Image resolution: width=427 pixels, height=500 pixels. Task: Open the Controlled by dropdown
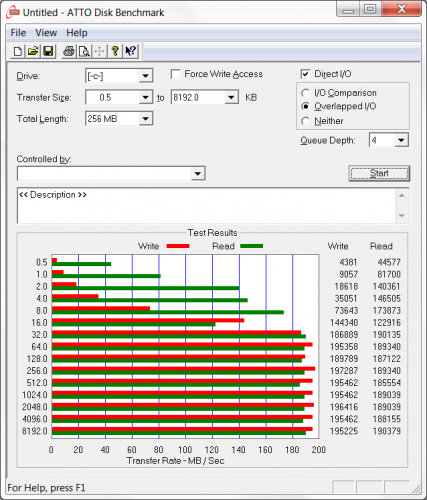click(198, 174)
